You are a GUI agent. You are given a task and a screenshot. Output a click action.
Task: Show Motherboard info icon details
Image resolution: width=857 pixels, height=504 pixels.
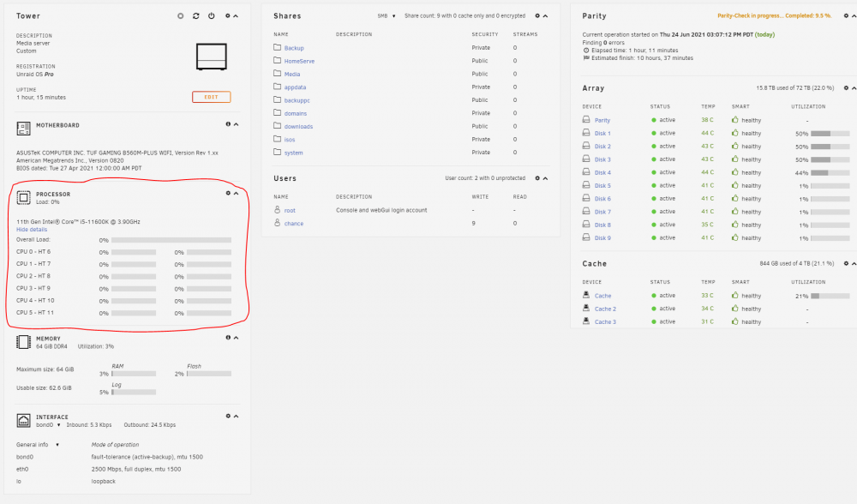(x=228, y=124)
